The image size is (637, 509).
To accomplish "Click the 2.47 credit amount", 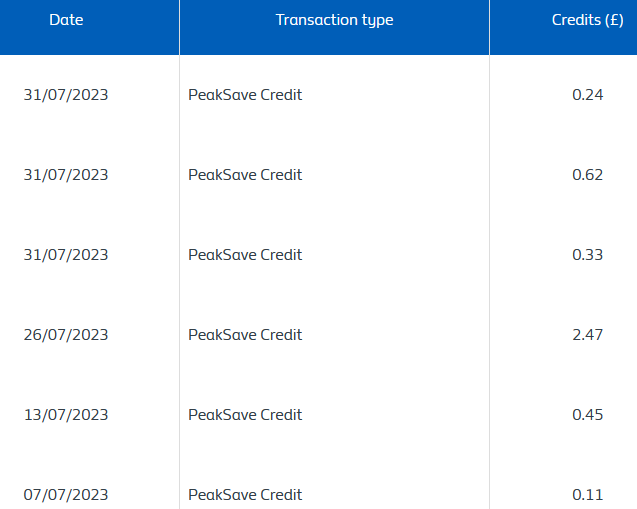I will pyautogui.click(x=587, y=335).
